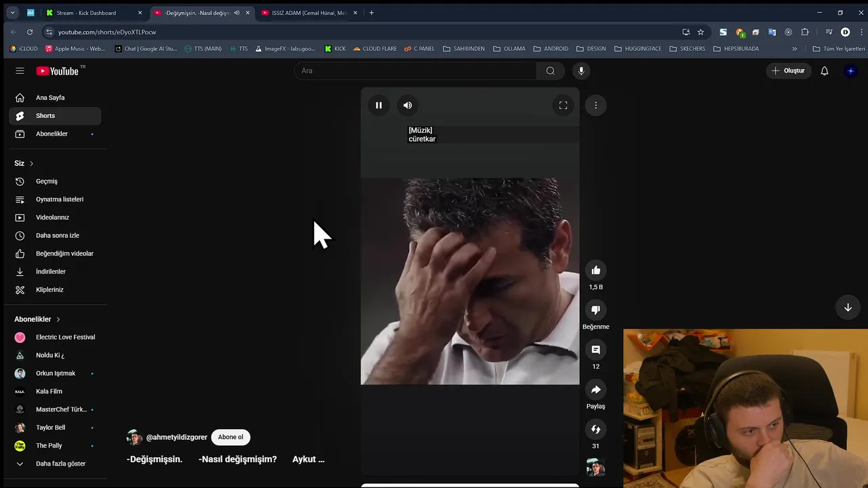The image size is (868, 488).
Task: Mute the Değişmişsin tab via audio icon
Action: click(x=237, y=13)
